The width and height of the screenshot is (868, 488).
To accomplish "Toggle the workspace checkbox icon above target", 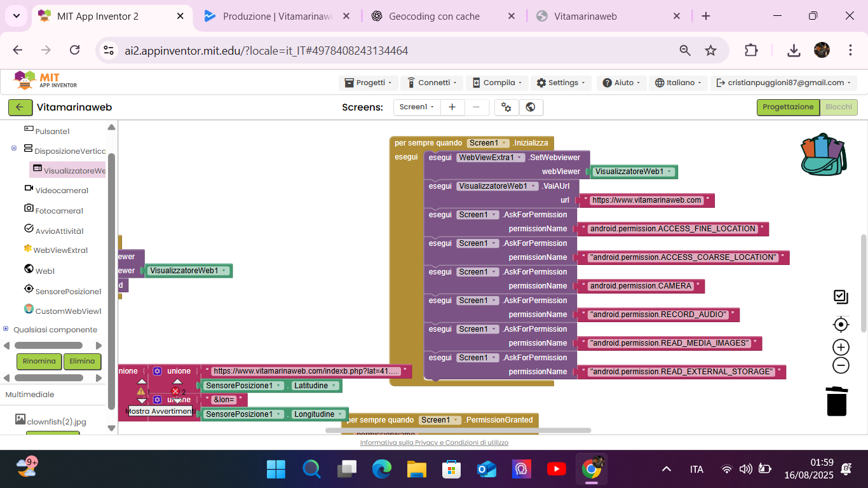I will point(841,297).
